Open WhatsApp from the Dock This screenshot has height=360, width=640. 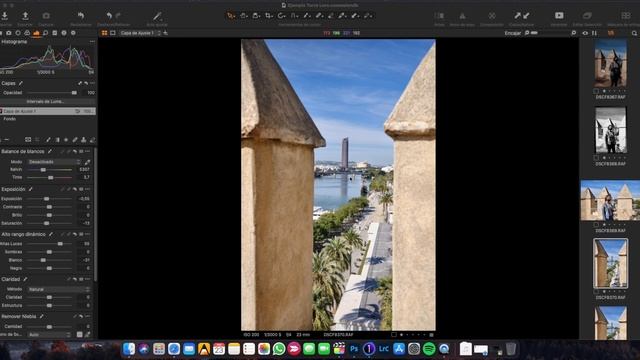pos(279,349)
